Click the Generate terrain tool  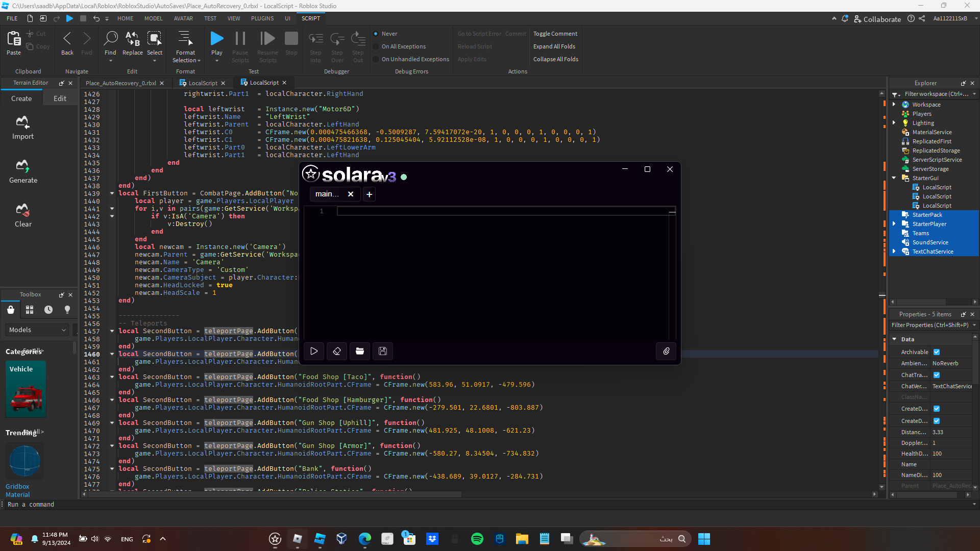[23, 171]
